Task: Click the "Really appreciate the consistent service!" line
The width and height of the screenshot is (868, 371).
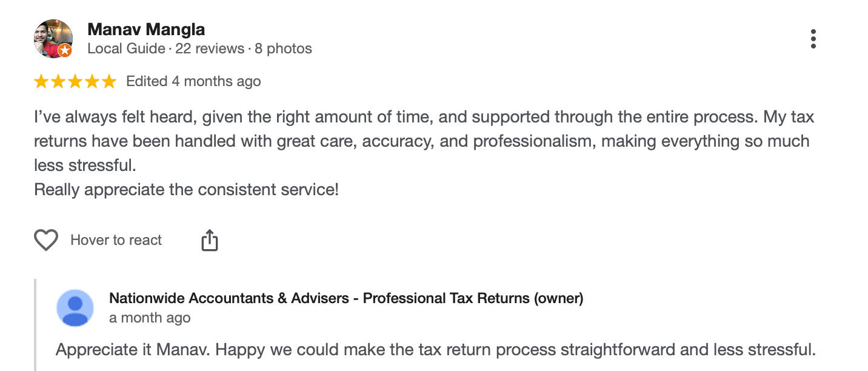Action: [x=186, y=190]
